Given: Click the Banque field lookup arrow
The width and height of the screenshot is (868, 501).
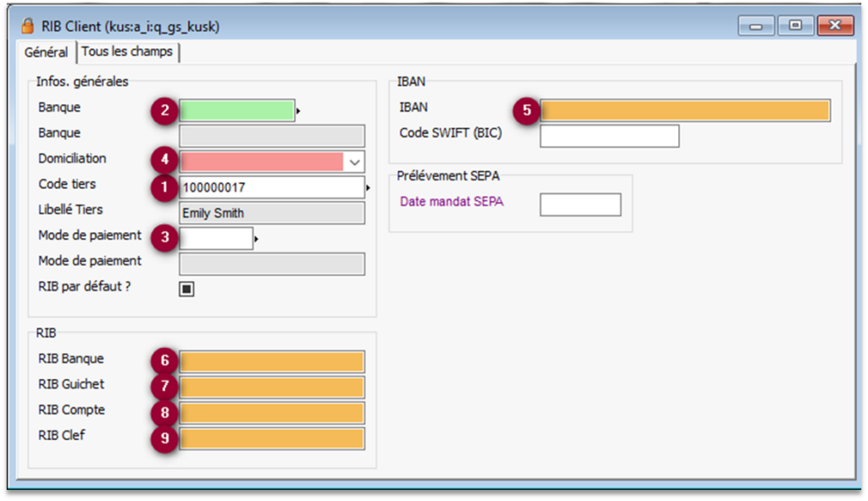Looking at the screenshot, I should pos(298,111).
